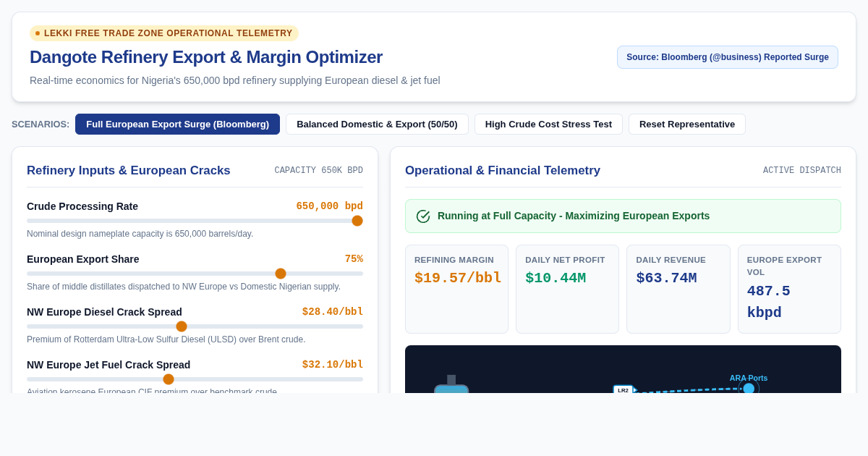Click the green check-circle status icon

coord(423,216)
